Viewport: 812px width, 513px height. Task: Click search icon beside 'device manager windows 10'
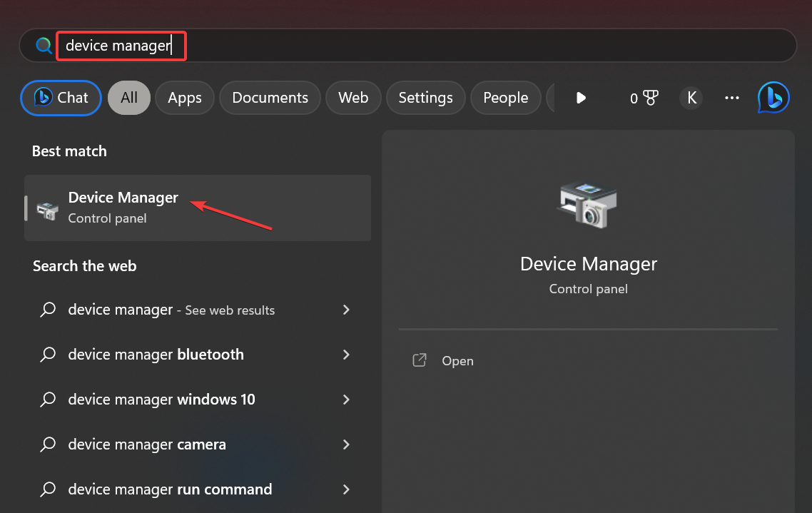coord(48,400)
